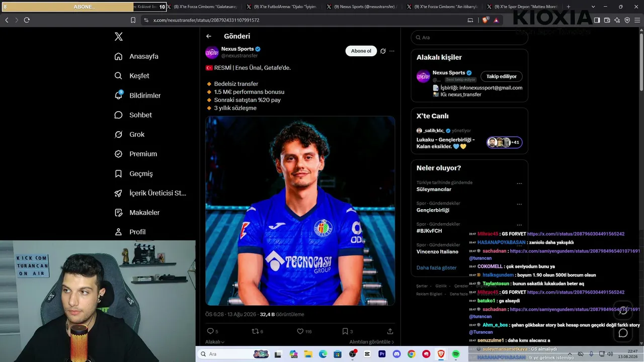Open the Süleymancılar trending topic
The height and width of the screenshot is (362, 644).
pyautogui.click(x=434, y=190)
